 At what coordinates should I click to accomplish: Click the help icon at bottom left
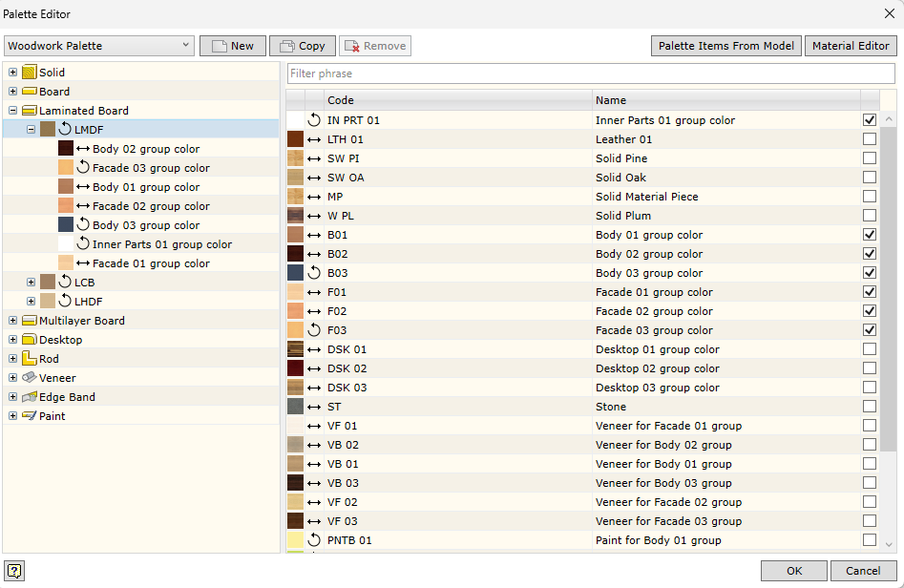pos(14,571)
